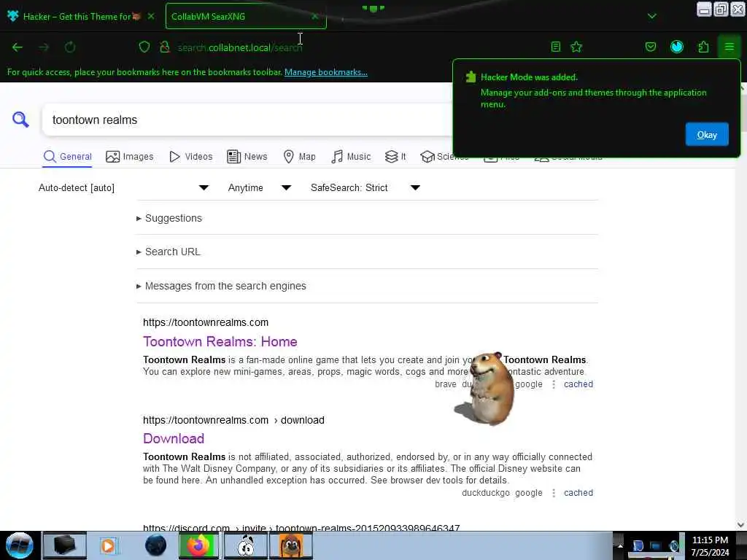The width and height of the screenshot is (747, 560).
Task: Open the application hamburger menu
Action: click(729, 47)
